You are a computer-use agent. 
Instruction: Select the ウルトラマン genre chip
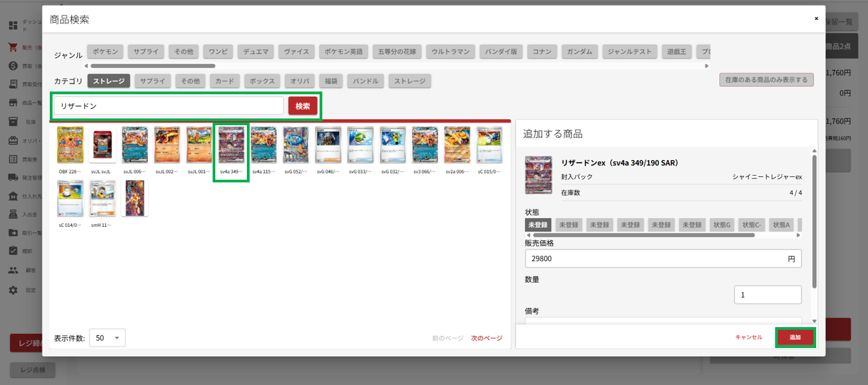click(x=451, y=51)
